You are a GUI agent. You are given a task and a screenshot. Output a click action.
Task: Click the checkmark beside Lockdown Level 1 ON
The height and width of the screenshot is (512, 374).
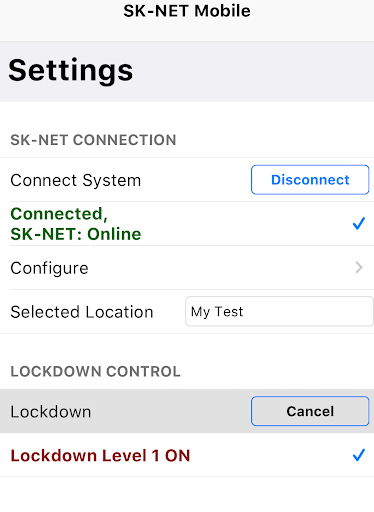click(359, 455)
